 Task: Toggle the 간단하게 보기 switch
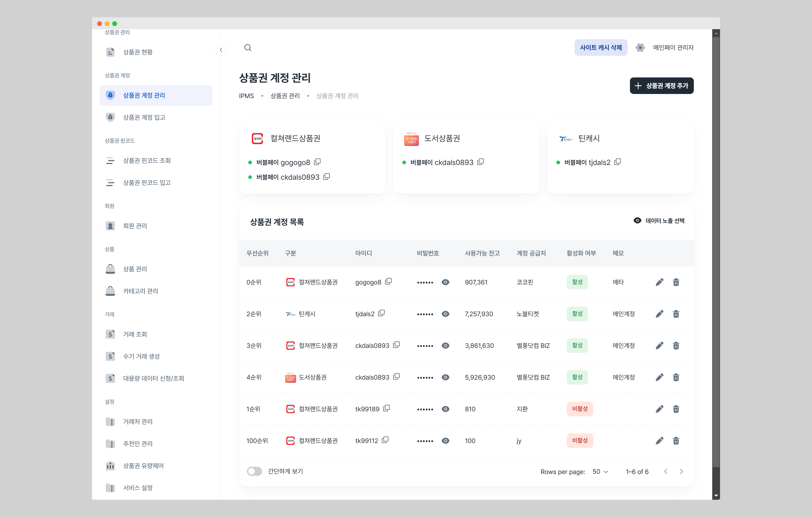[x=254, y=471]
